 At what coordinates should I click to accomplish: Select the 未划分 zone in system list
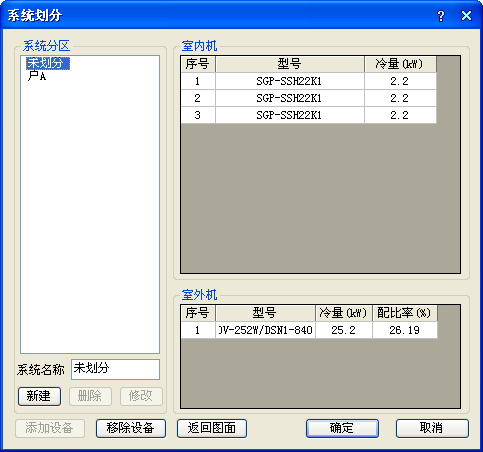pos(48,63)
